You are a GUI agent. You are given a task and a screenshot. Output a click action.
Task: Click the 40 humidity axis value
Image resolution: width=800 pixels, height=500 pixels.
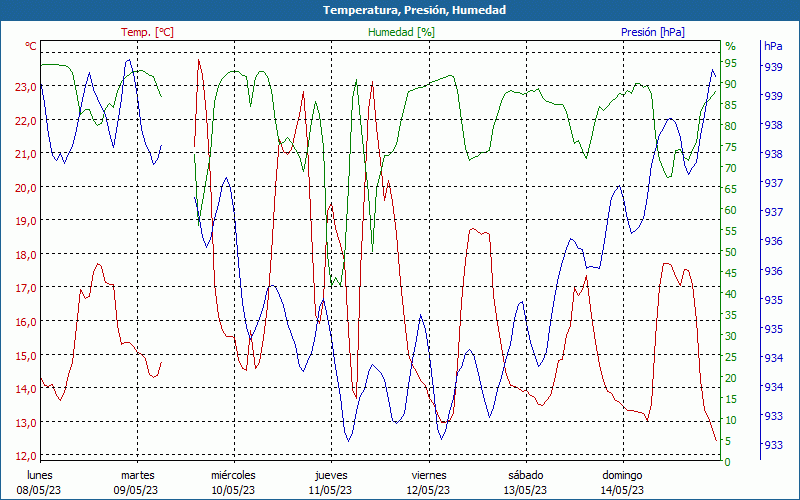click(731, 294)
